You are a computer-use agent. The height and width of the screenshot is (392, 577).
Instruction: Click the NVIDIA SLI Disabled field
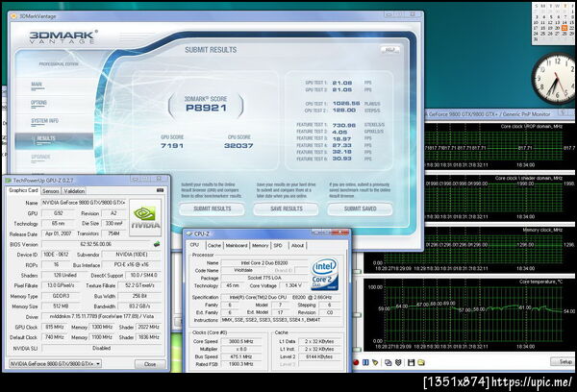102,348
